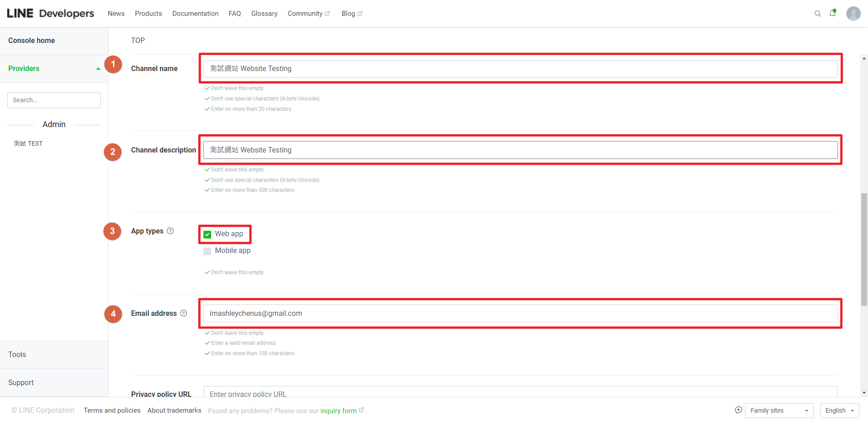The width and height of the screenshot is (868, 424).
Task: Open the notifications bell icon
Action: click(832, 13)
